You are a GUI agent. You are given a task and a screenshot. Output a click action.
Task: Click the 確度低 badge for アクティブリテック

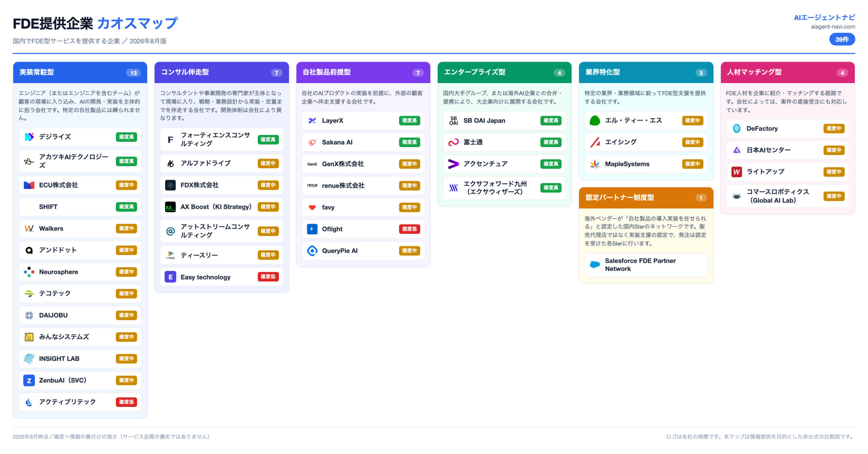126,402
